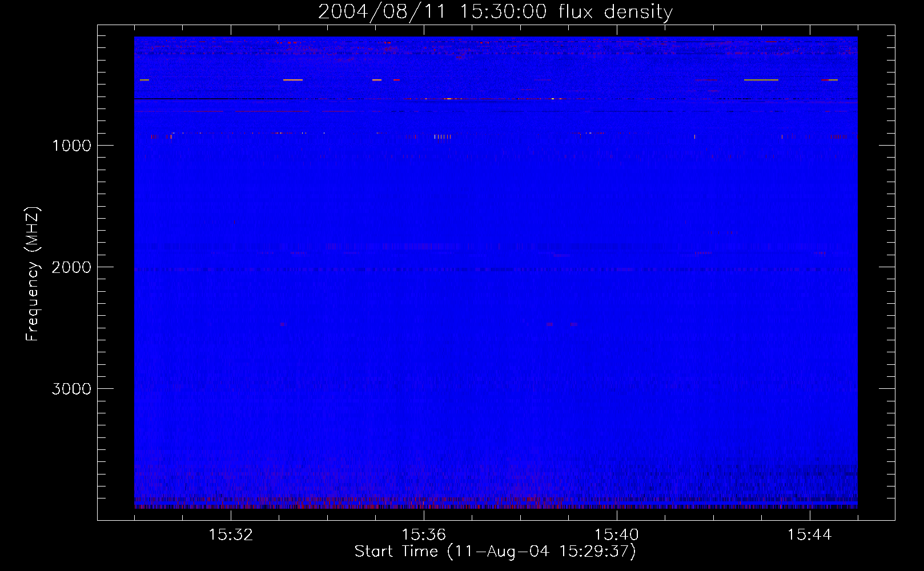Click the plot title "2004/08/11 15:30:00 flux density"
The image size is (924, 571).
pos(495,11)
